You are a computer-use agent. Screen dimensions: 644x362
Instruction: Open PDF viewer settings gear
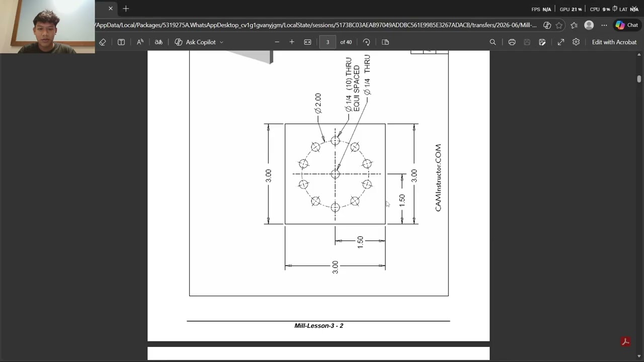coord(576,42)
